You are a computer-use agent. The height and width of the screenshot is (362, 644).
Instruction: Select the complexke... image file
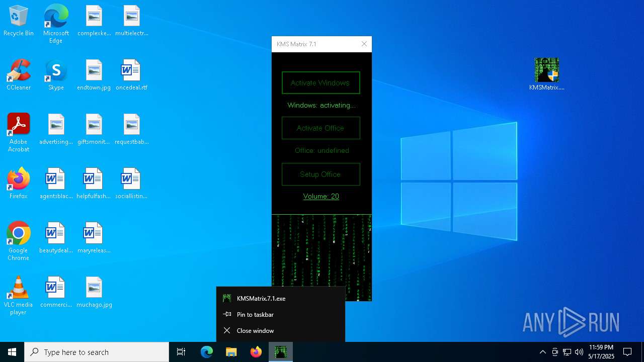point(94,21)
